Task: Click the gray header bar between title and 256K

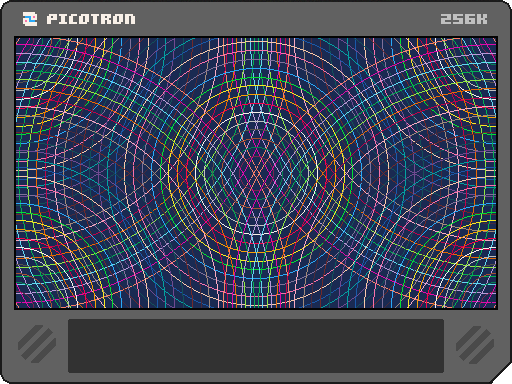Action: (288, 19)
